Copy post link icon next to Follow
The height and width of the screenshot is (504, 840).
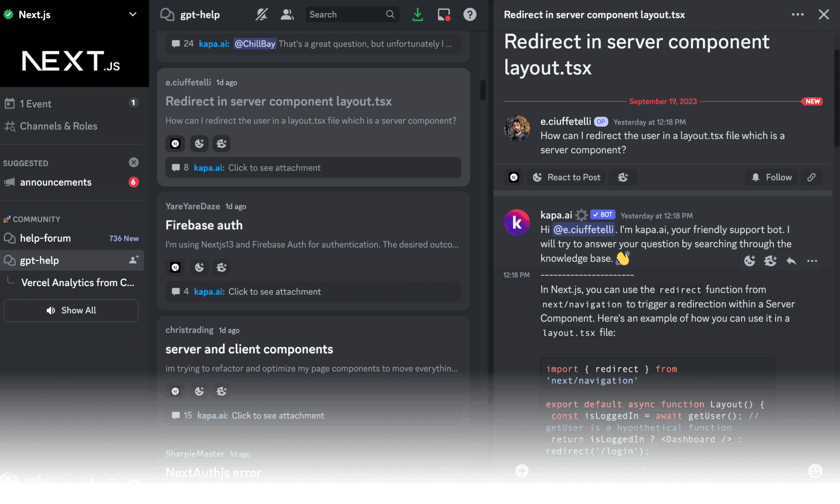pos(812,177)
